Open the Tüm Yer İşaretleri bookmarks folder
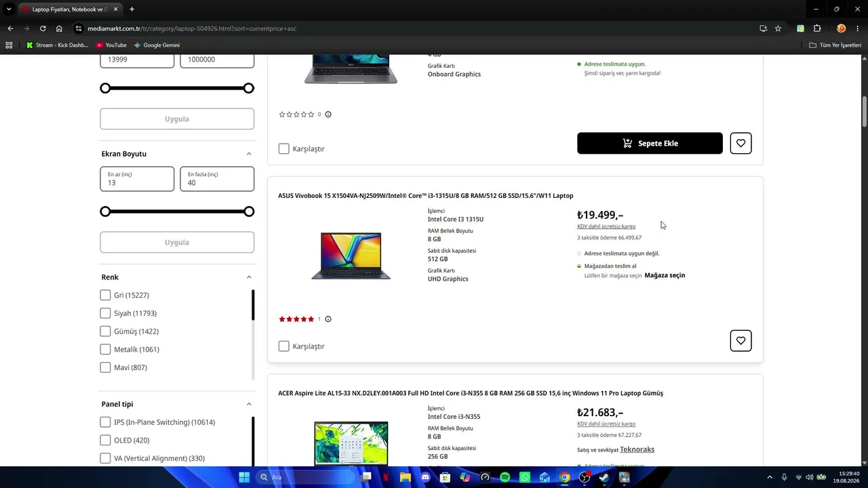 pyautogui.click(x=835, y=45)
